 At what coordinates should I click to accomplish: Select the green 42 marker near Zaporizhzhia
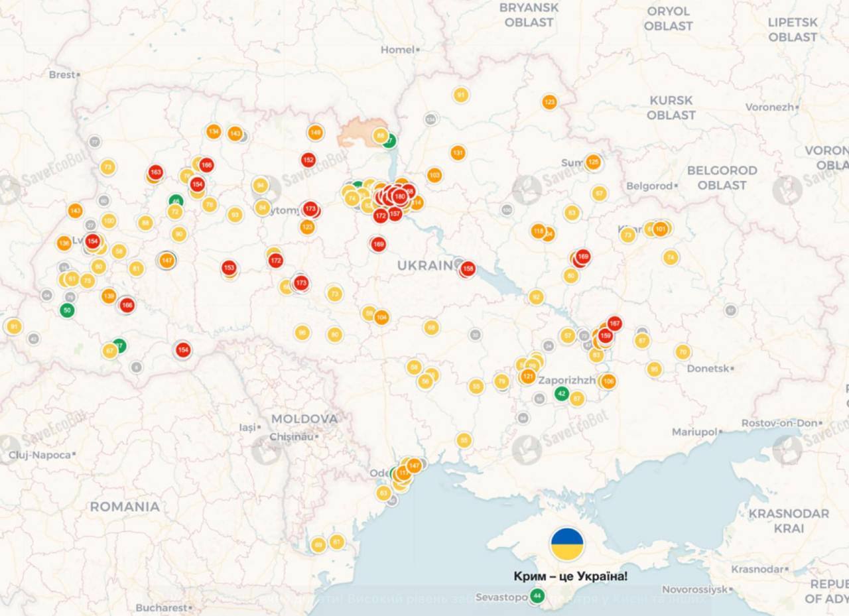click(562, 393)
